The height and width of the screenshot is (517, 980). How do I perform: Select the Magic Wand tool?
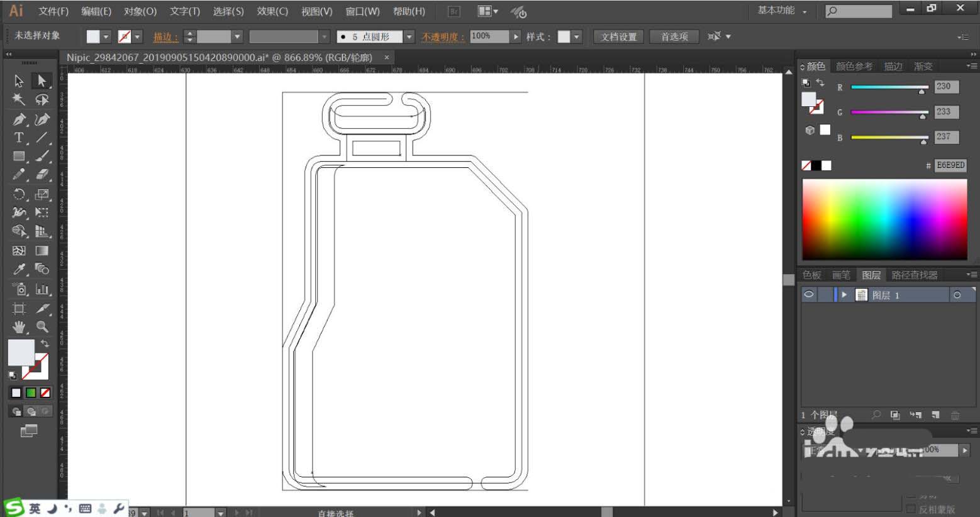point(19,99)
